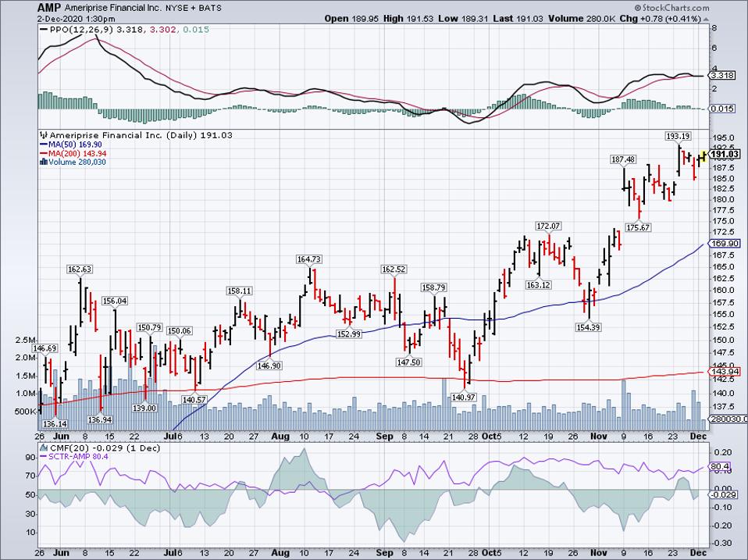Click the blue MA(50) 169.90 legend entry

pos(70,144)
